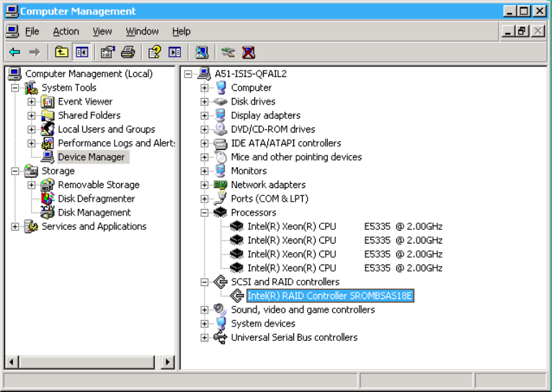Viewport: 552px width, 392px height.
Task: Select Device Manager in the console tree
Action: 92,157
